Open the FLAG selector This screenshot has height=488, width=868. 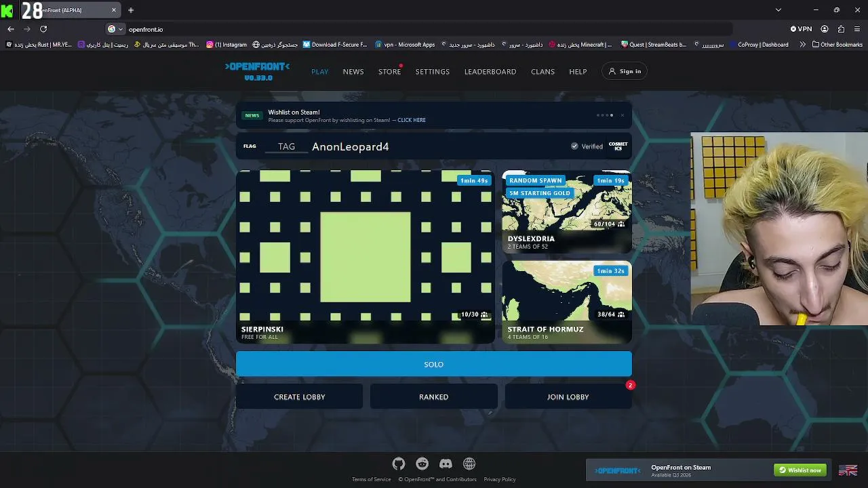tap(250, 146)
